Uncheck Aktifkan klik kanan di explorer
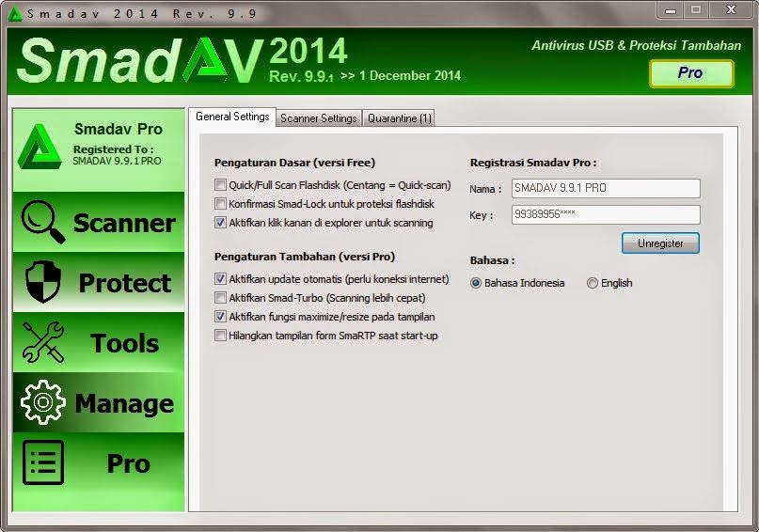 [220, 223]
